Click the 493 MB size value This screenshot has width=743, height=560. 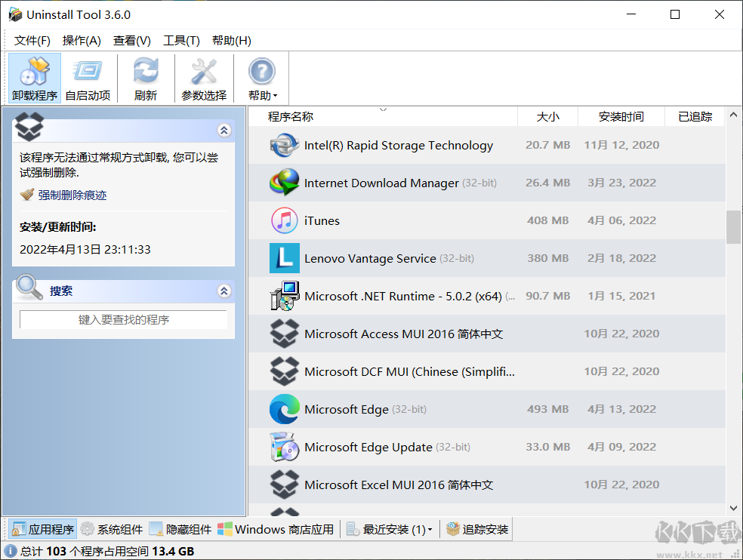(x=547, y=409)
